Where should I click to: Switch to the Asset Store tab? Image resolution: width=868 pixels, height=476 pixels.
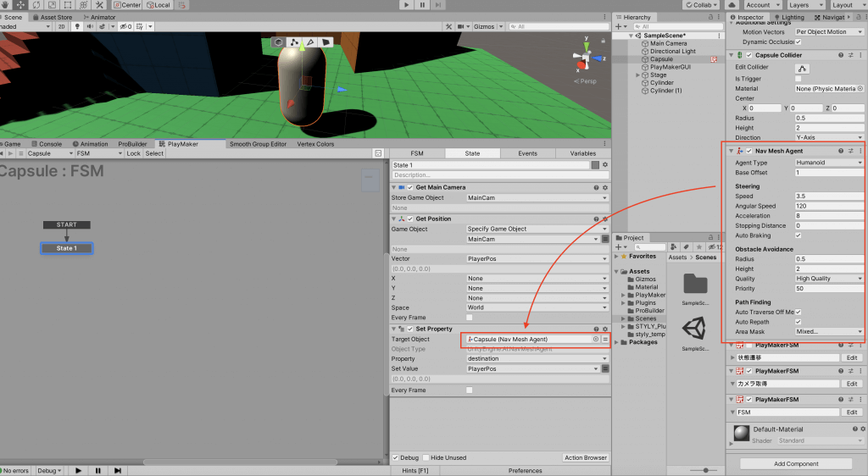click(x=56, y=17)
